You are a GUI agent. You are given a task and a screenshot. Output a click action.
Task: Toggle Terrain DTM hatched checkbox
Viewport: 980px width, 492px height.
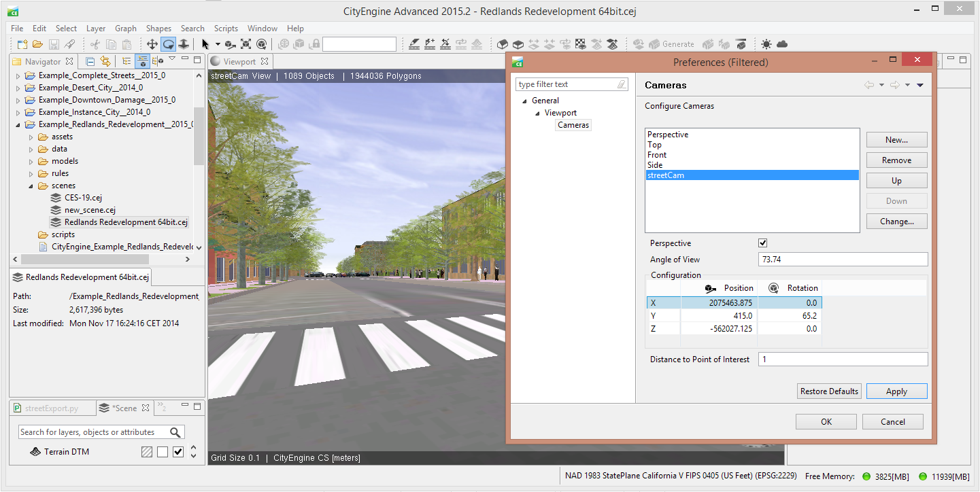146,452
